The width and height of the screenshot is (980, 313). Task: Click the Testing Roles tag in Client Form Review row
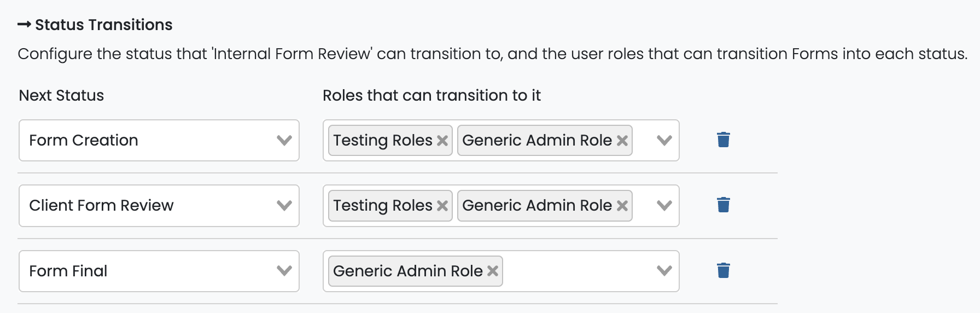click(382, 206)
